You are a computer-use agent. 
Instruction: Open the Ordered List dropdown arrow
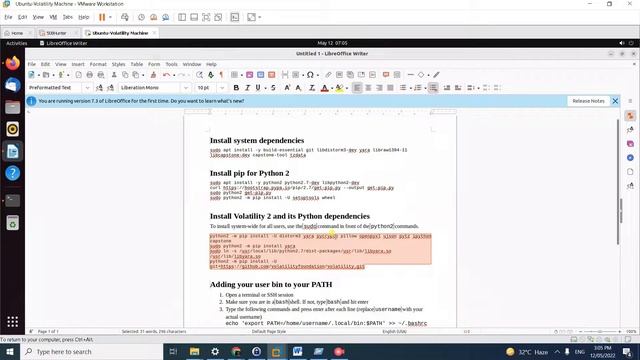(x=425, y=88)
